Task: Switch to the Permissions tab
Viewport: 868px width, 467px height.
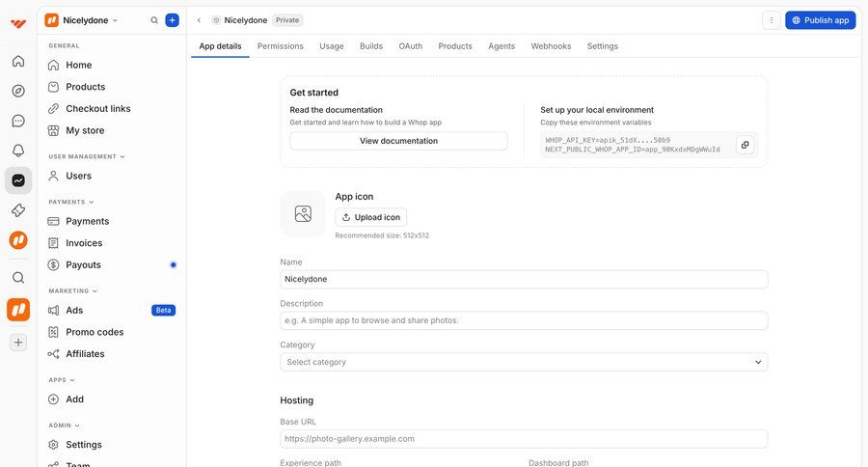Action: (280, 46)
